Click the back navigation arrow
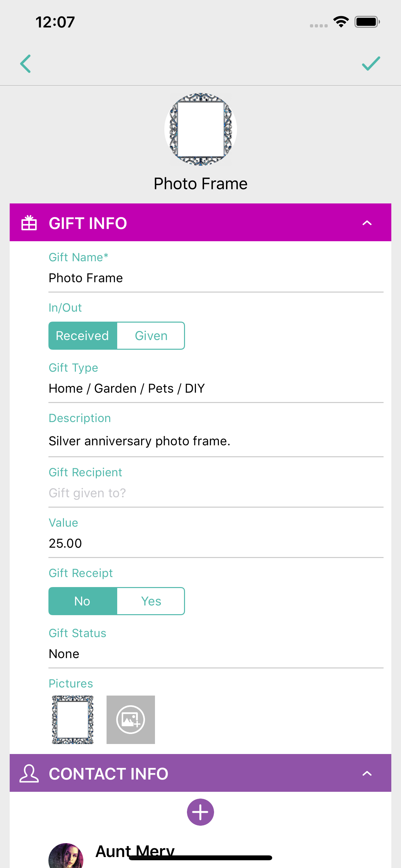401x868 pixels. (26, 64)
